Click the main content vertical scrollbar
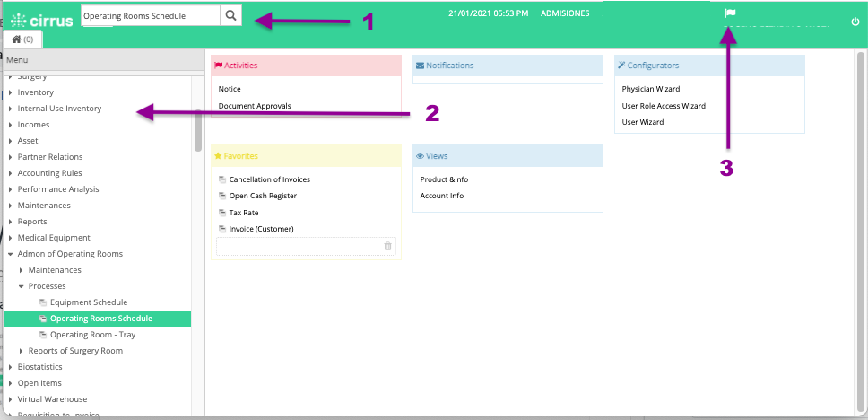Image resolution: width=868 pixels, height=420 pixels. (860, 232)
